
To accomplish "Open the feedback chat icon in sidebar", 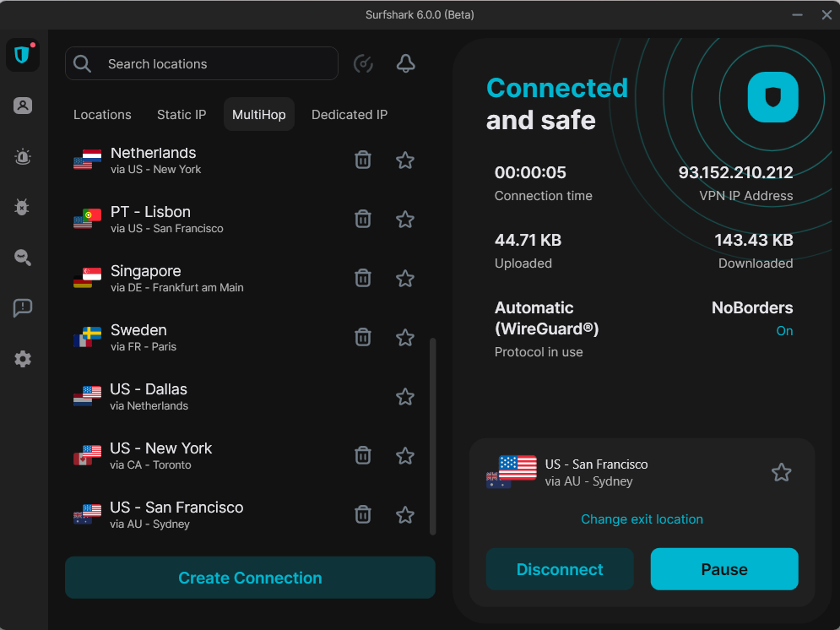I will (23, 308).
